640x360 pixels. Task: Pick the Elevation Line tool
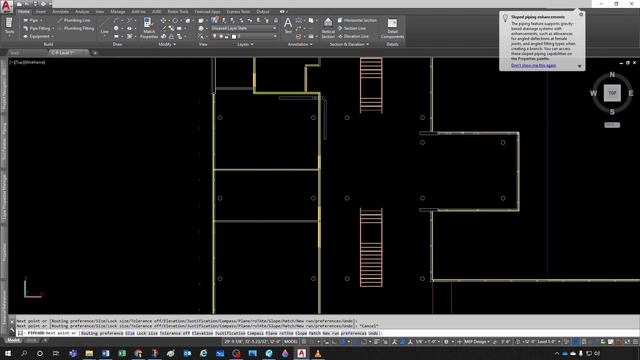[353, 36]
